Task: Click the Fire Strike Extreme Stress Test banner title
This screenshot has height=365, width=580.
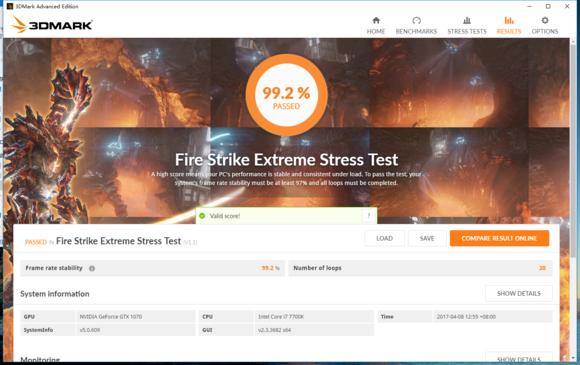Action: (286, 160)
